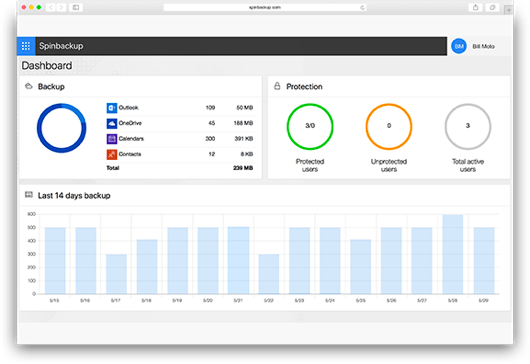Go back with browser back arrow
The height and width of the screenshot is (364, 530).
tap(50, 7)
